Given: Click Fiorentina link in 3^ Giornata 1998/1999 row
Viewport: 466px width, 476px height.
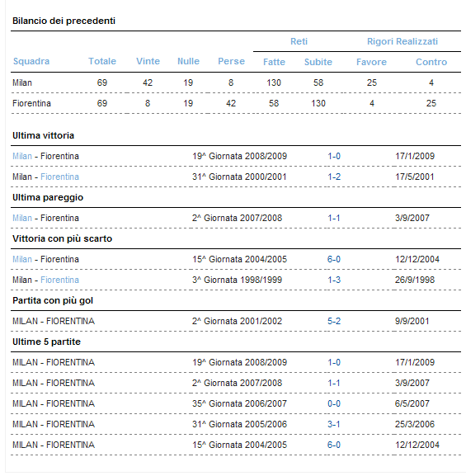Looking at the screenshot, I should click(x=60, y=280).
